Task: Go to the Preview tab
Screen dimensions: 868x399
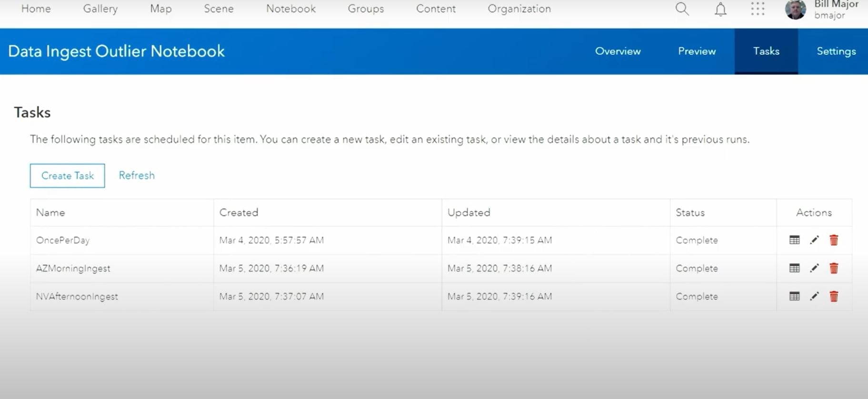Action: [697, 51]
